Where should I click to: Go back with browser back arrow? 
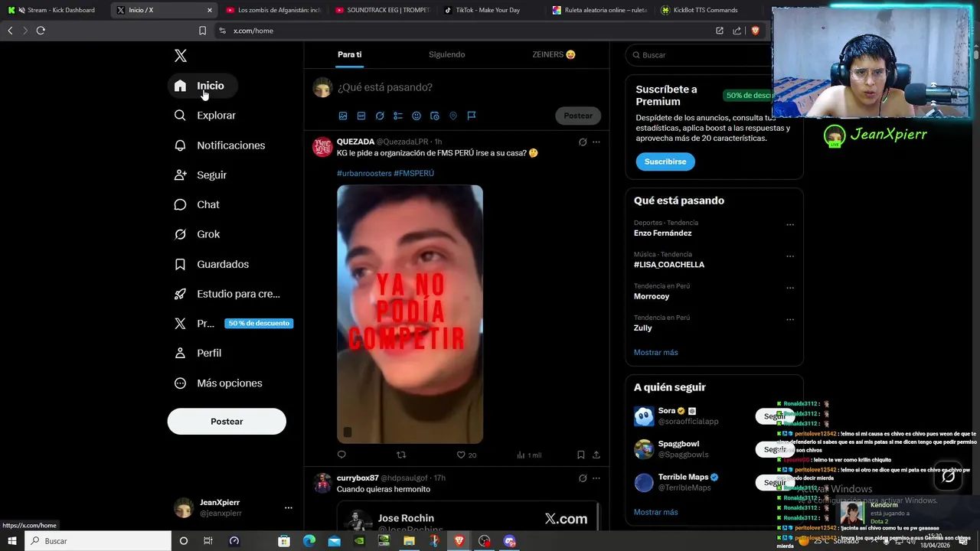pos(10,31)
